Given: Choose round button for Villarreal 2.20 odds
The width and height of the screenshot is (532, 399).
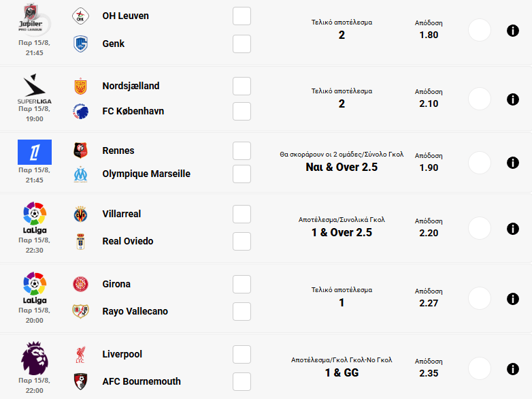Looking at the screenshot, I should point(480,228).
